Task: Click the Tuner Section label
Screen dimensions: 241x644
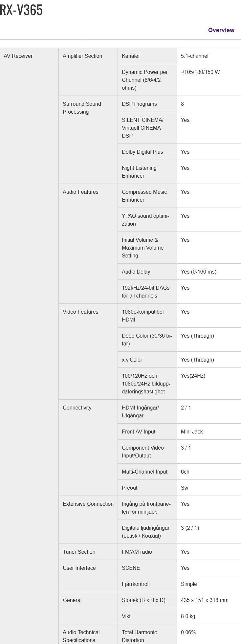Action: (79, 552)
